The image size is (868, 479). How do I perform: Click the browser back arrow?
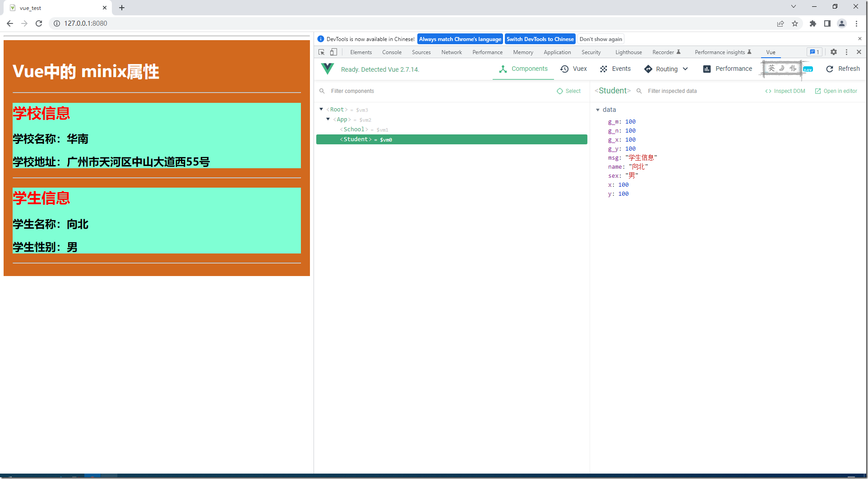click(10, 23)
